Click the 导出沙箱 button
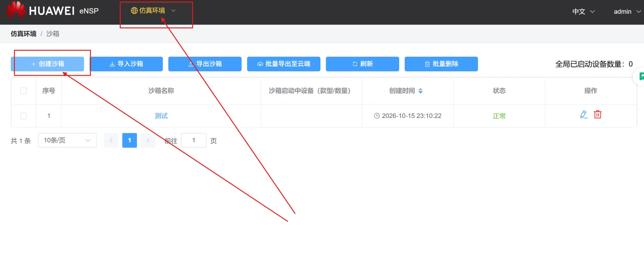 [205, 64]
